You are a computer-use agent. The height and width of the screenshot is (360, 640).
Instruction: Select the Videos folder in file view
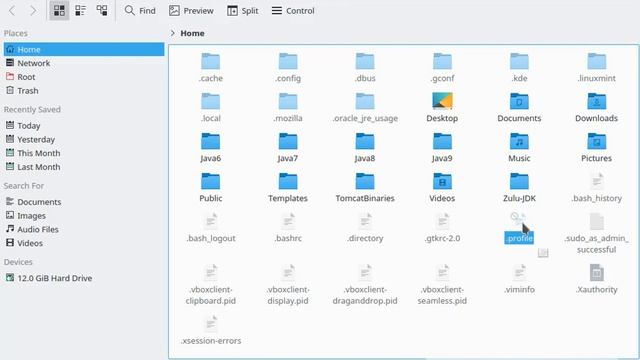[x=442, y=188]
